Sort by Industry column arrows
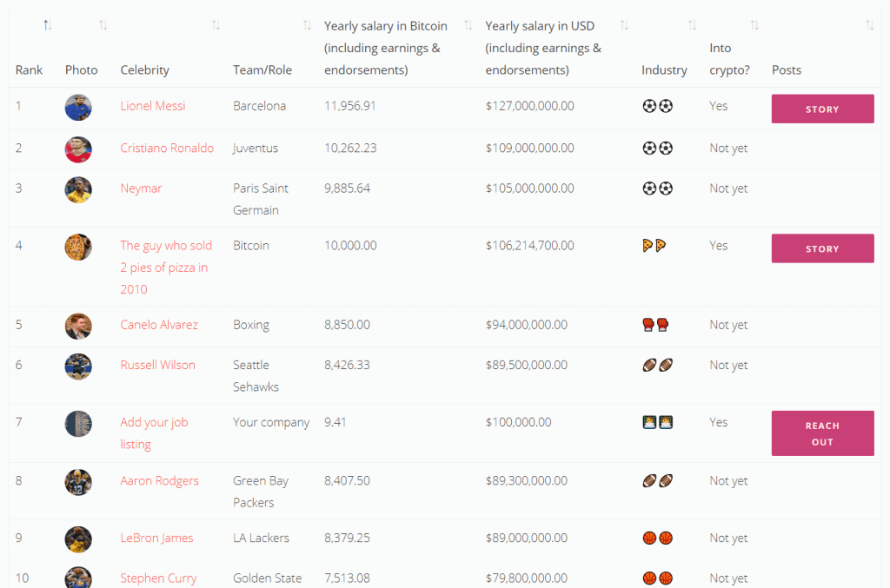Image resolution: width=890 pixels, height=588 pixels. [692, 26]
